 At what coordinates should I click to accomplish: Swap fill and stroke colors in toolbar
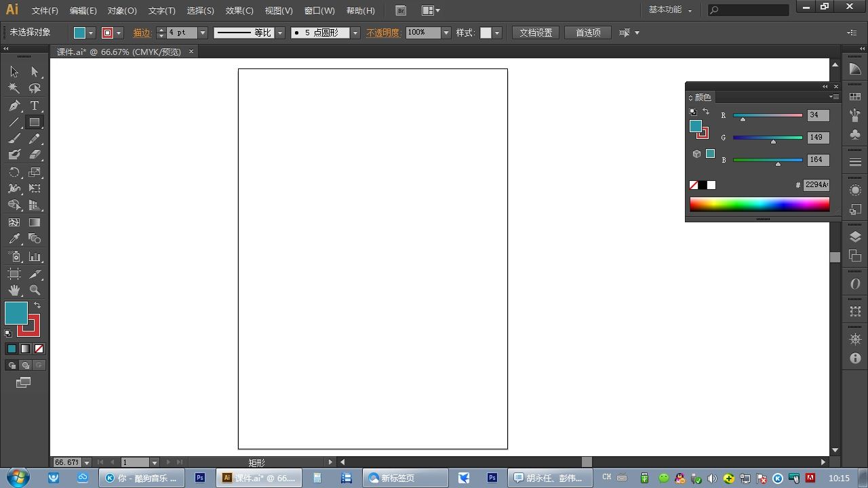pos(37,305)
